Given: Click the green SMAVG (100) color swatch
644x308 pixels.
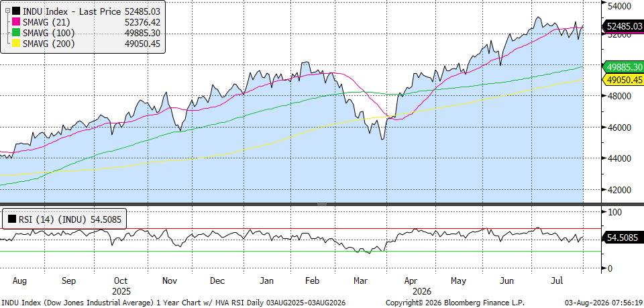Looking at the screenshot, I should [x=16, y=33].
